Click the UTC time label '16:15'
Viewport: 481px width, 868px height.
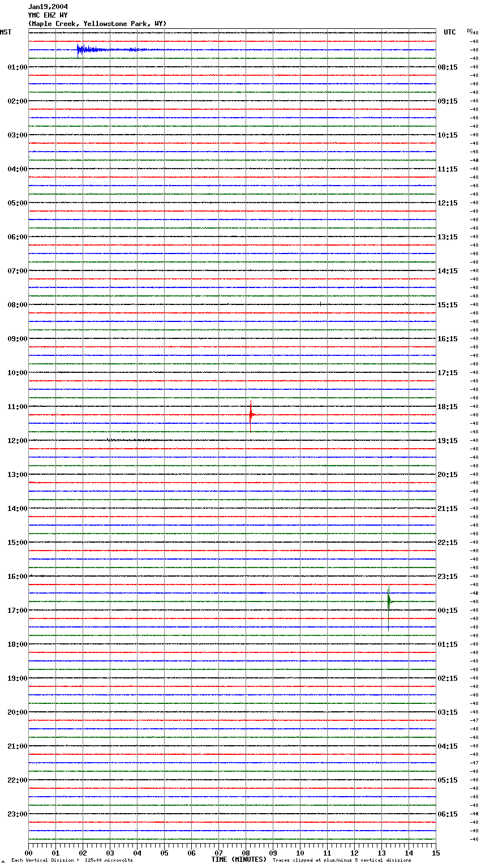click(448, 339)
